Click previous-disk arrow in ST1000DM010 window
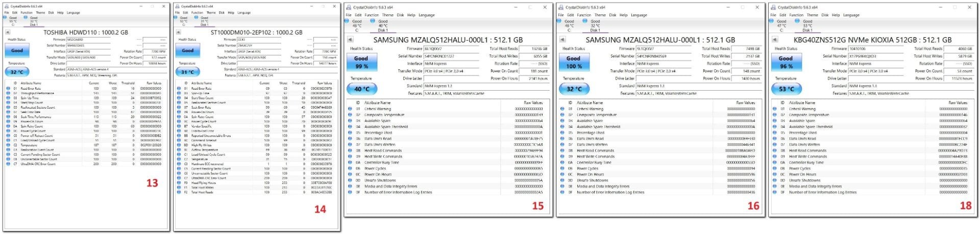 click(179, 32)
